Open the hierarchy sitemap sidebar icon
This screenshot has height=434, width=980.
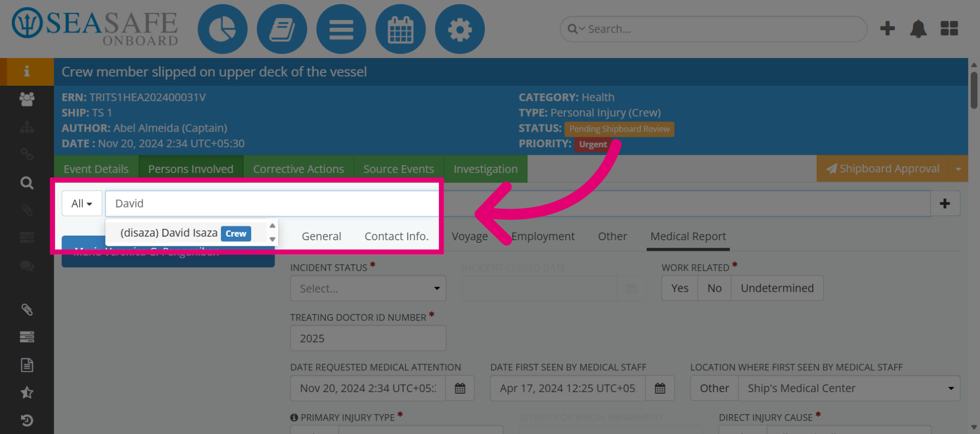pos(27,127)
